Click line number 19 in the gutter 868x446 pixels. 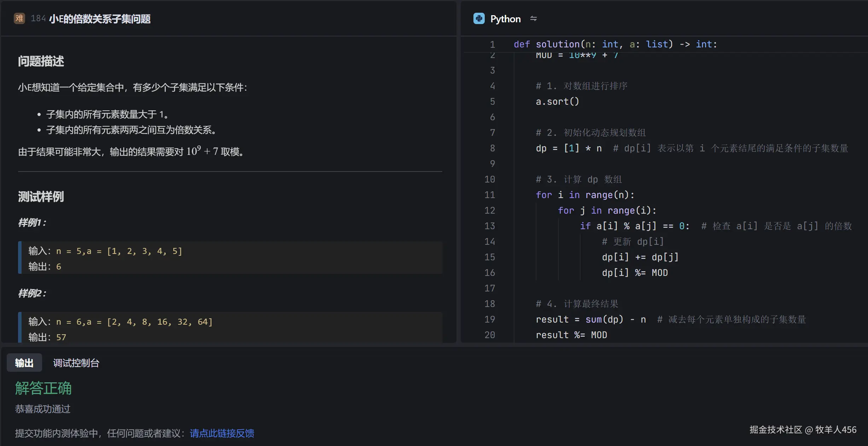click(x=489, y=319)
